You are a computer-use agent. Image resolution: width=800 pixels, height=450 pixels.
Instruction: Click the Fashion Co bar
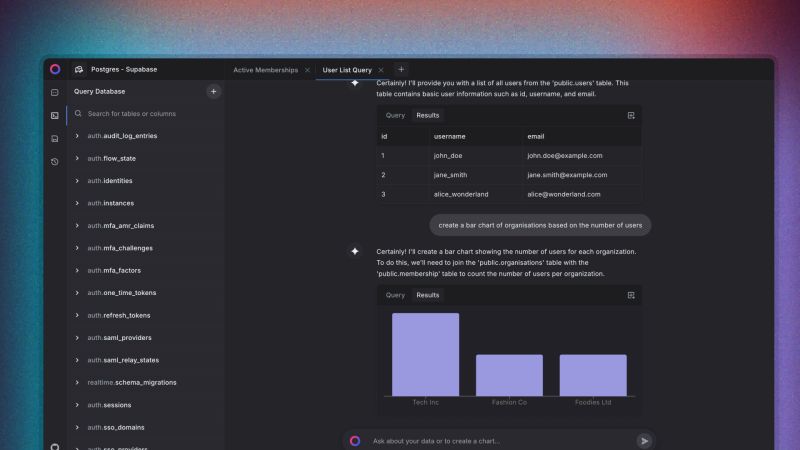point(509,375)
